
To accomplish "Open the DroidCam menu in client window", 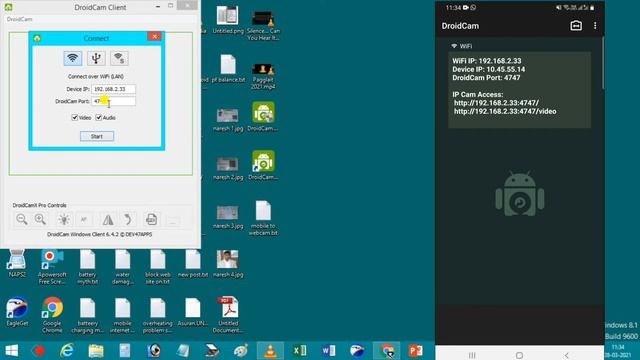I will coord(19,19).
